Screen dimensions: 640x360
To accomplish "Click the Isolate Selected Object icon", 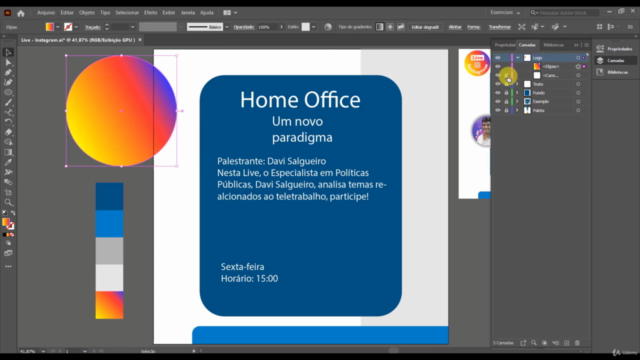I will pyautogui.click(x=522, y=27).
